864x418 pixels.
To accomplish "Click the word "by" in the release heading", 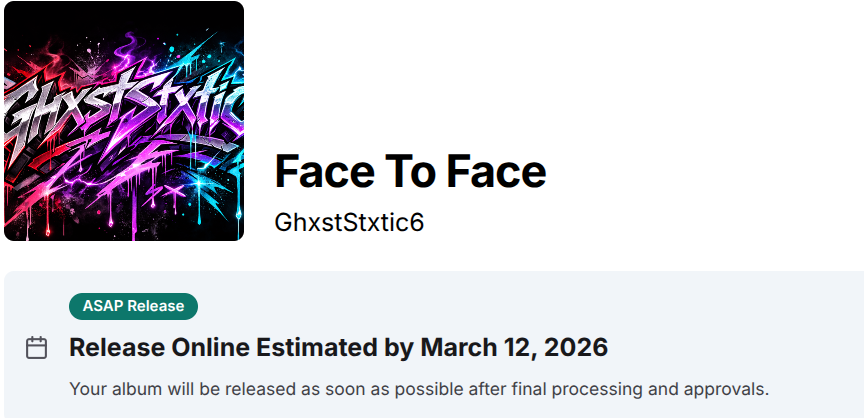I will (x=400, y=348).
